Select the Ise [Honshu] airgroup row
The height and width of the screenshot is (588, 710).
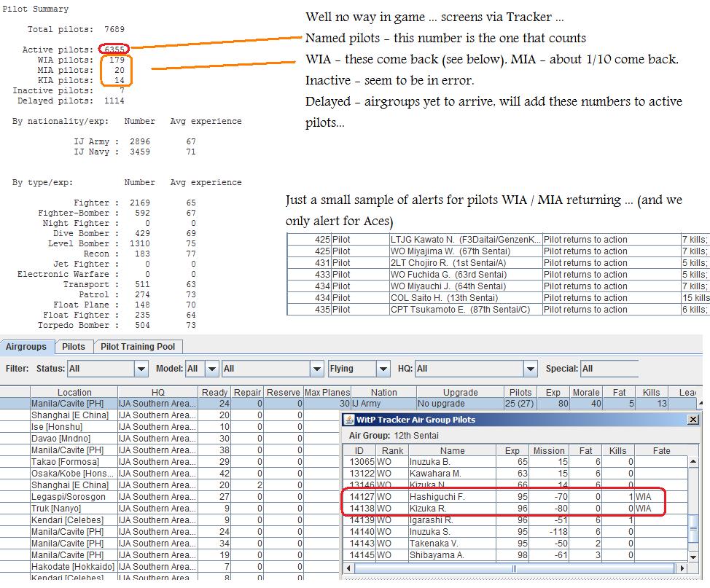tap(170, 427)
